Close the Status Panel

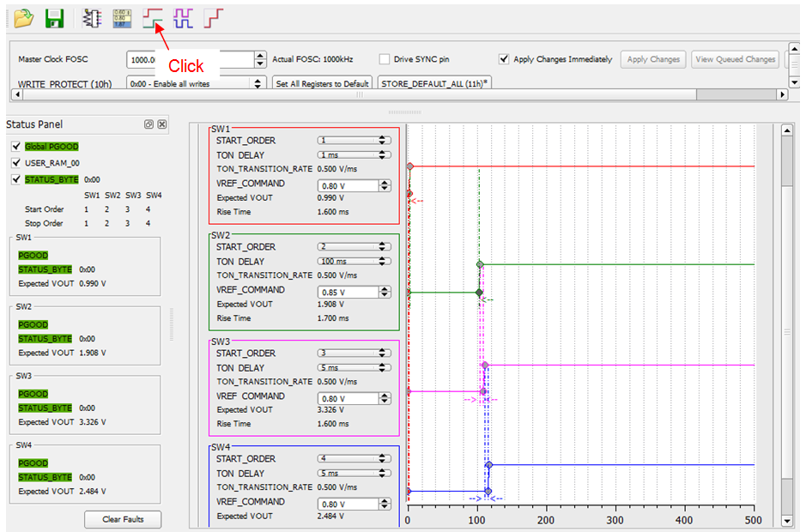coord(162,124)
